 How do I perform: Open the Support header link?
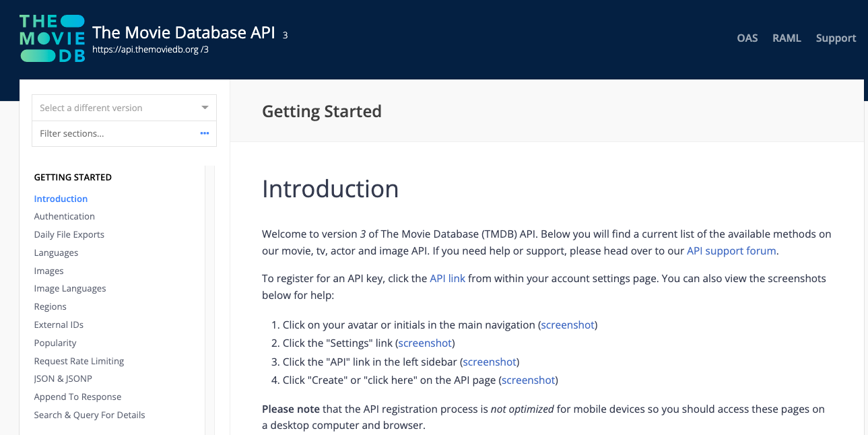tap(836, 38)
